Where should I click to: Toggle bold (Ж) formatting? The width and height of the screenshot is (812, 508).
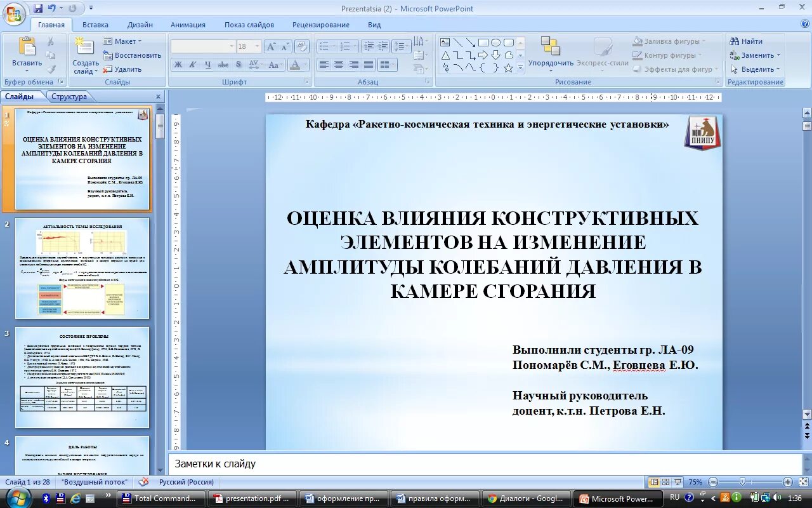click(x=178, y=65)
